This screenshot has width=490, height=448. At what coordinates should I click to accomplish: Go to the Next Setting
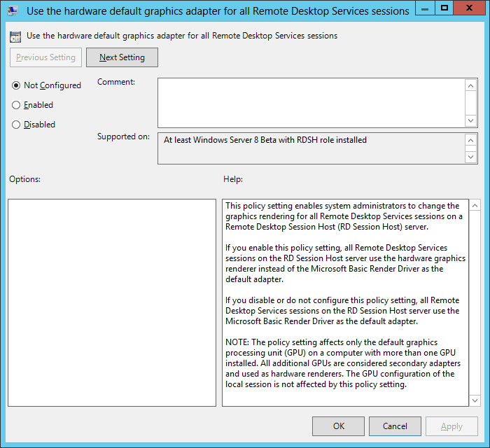click(x=122, y=57)
